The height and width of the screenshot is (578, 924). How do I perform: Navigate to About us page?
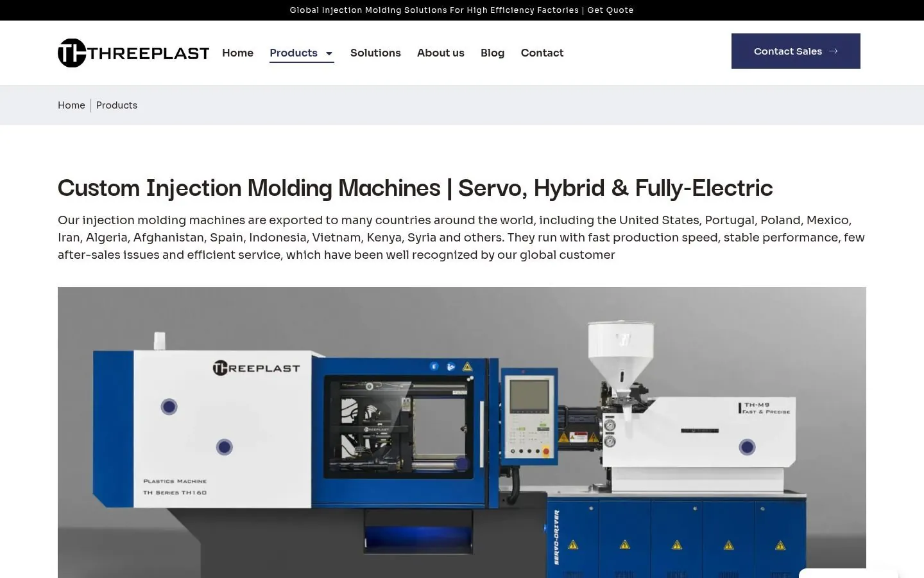click(441, 53)
